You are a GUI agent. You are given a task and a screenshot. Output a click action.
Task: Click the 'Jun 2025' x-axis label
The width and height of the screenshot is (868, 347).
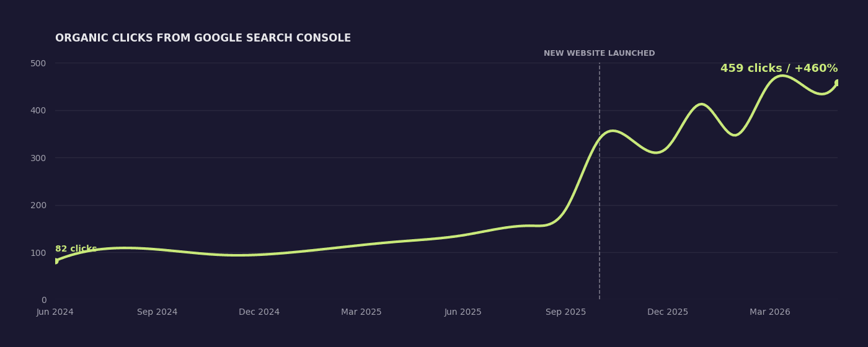click(463, 312)
